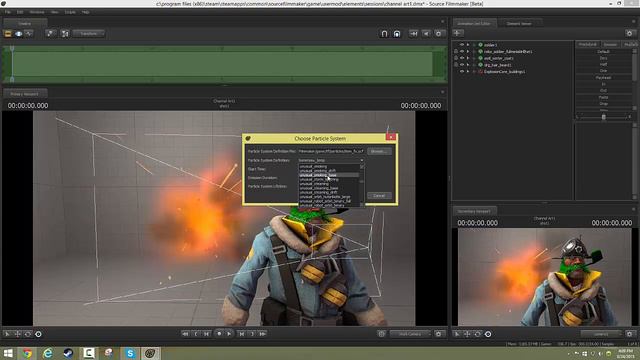Switch to Animation Set Editor tab

pyautogui.click(x=474, y=23)
